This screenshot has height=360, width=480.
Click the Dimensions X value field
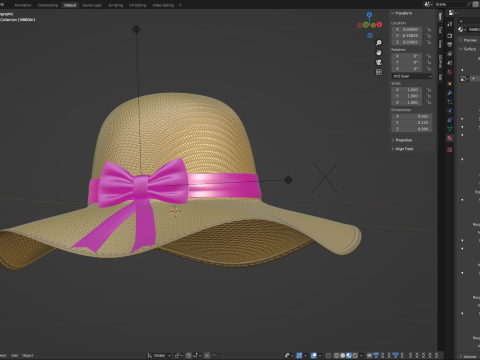(x=412, y=116)
